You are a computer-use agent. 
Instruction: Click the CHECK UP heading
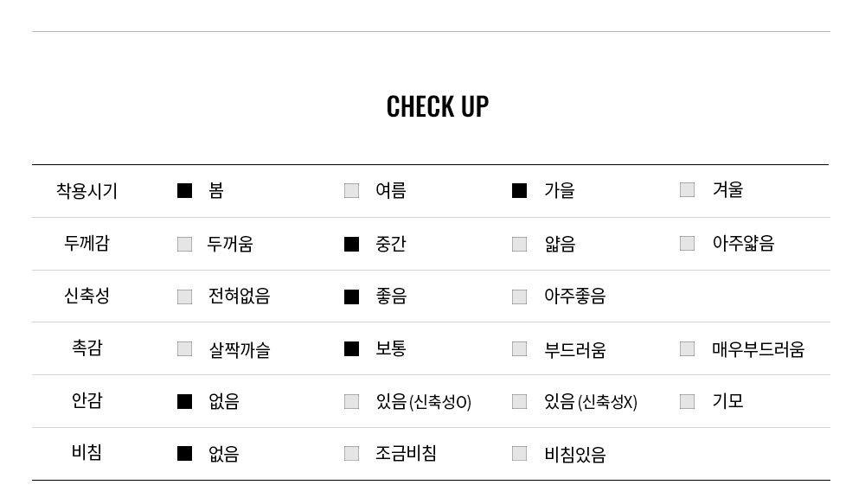coord(438,106)
